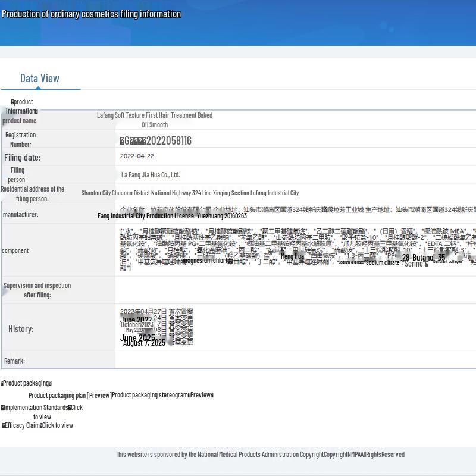
Task: Open the Product packaging stereogram Preview link
Action: point(201,395)
